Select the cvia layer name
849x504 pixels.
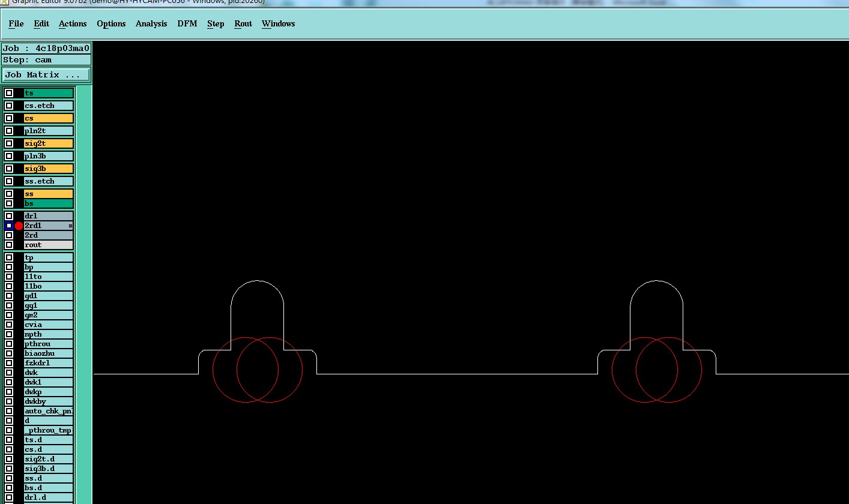click(48, 325)
